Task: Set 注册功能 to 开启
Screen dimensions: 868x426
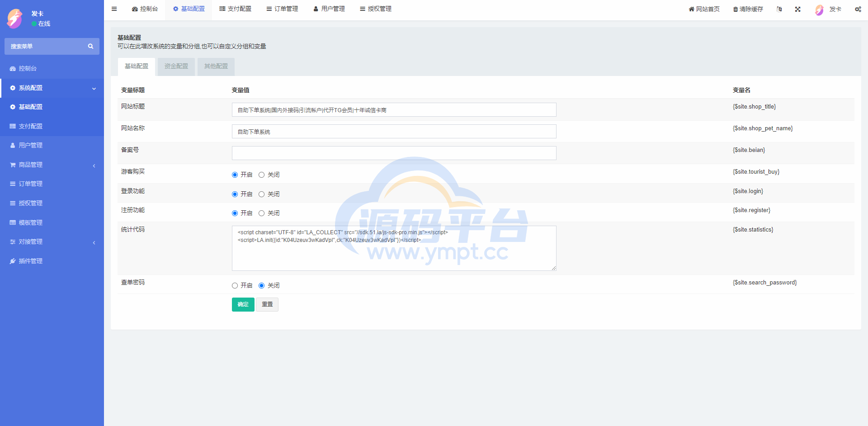Action: tap(235, 213)
